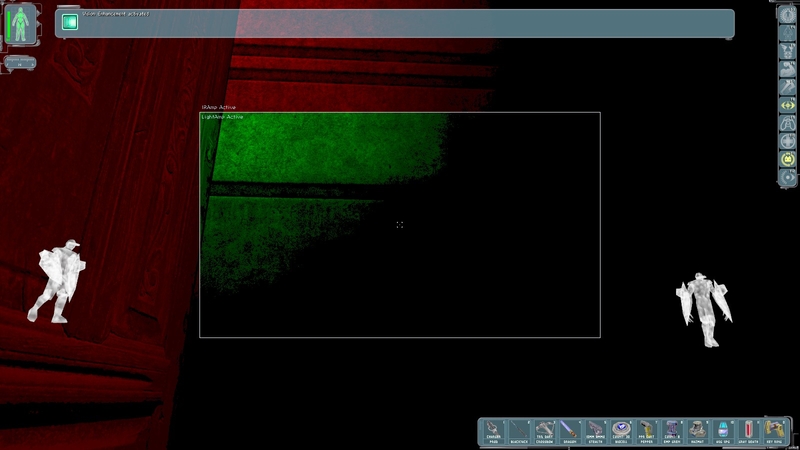Select the Prod charger item in belt
This screenshot has width=800, height=450.
click(493, 432)
